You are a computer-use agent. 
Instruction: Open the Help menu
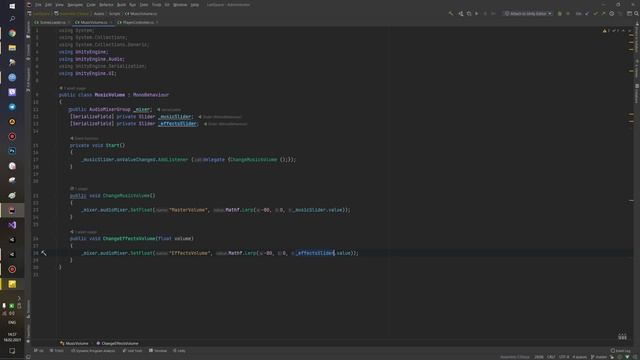[195, 5]
